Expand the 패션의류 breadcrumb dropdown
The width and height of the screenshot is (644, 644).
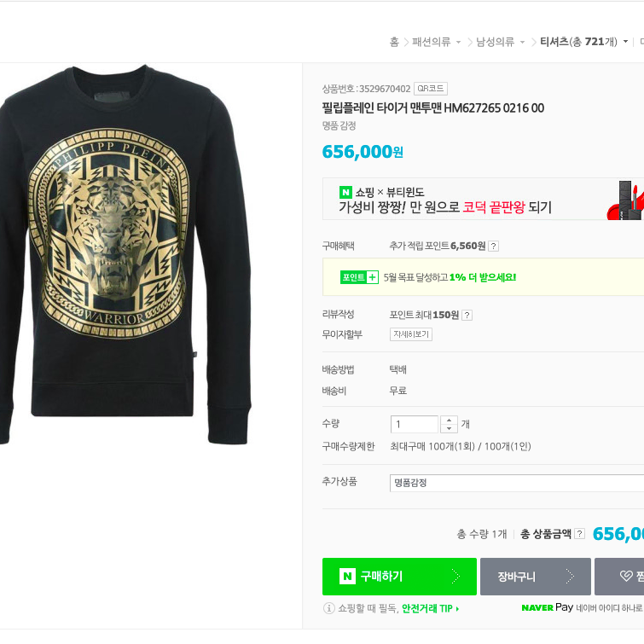458,42
